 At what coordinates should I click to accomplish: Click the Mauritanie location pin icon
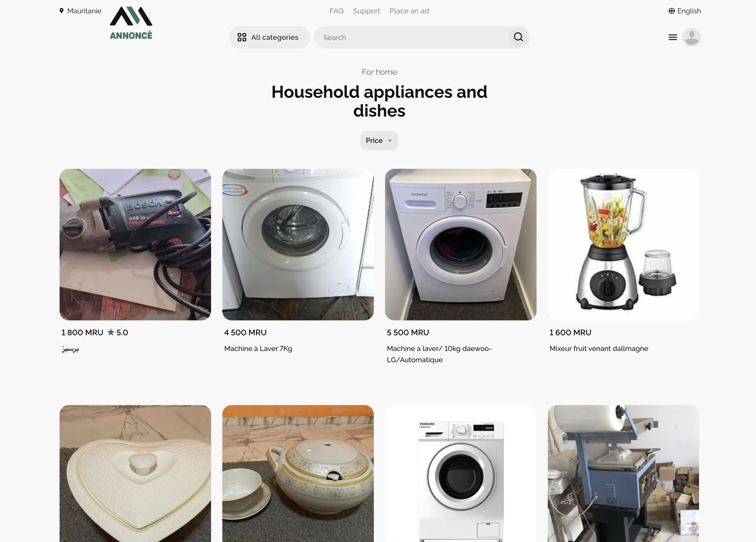(x=62, y=11)
